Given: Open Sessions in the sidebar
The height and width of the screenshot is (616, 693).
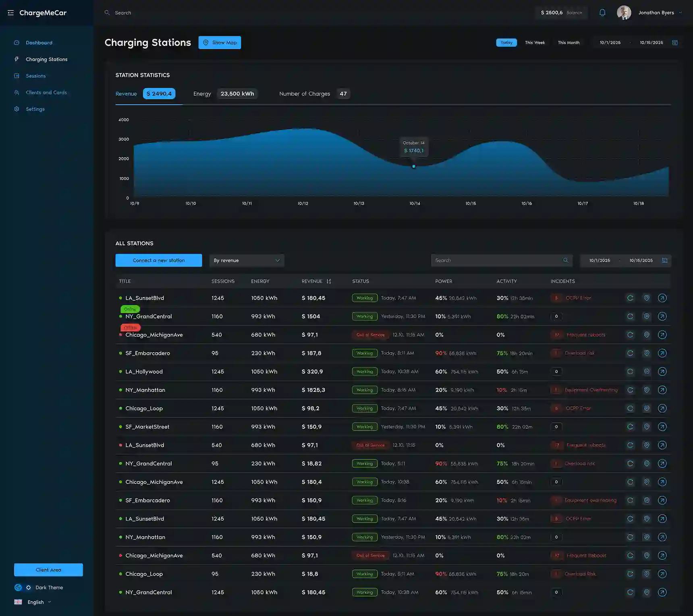Looking at the screenshot, I should tap(35, 76).
